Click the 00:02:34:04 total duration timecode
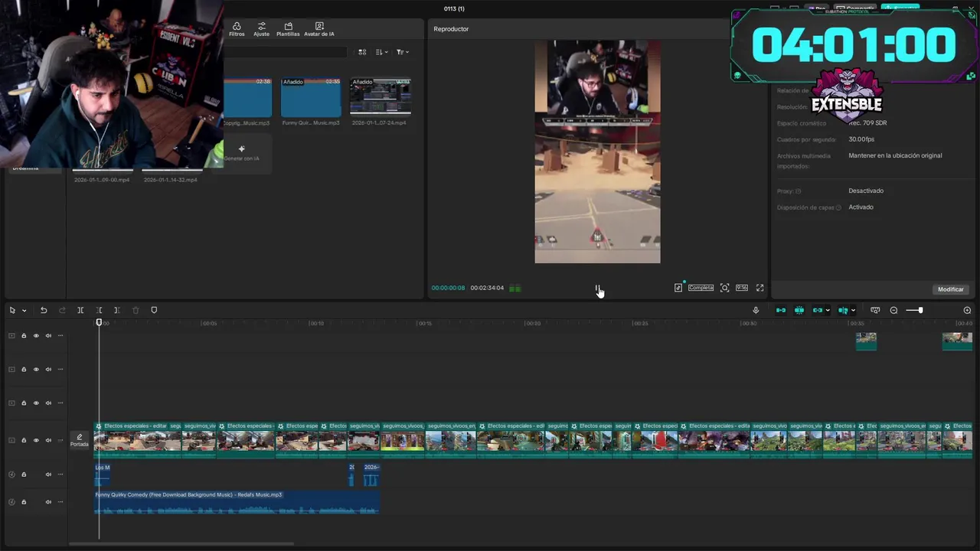The width and height of the screenshot is (980, 551). 487,288
